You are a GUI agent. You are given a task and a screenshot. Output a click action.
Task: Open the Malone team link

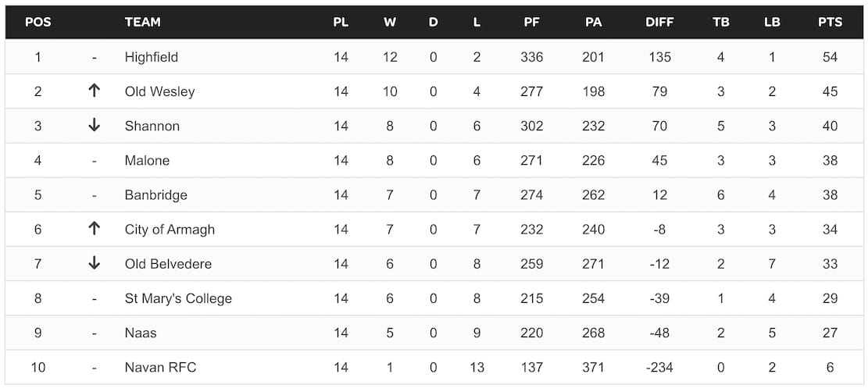147,160
